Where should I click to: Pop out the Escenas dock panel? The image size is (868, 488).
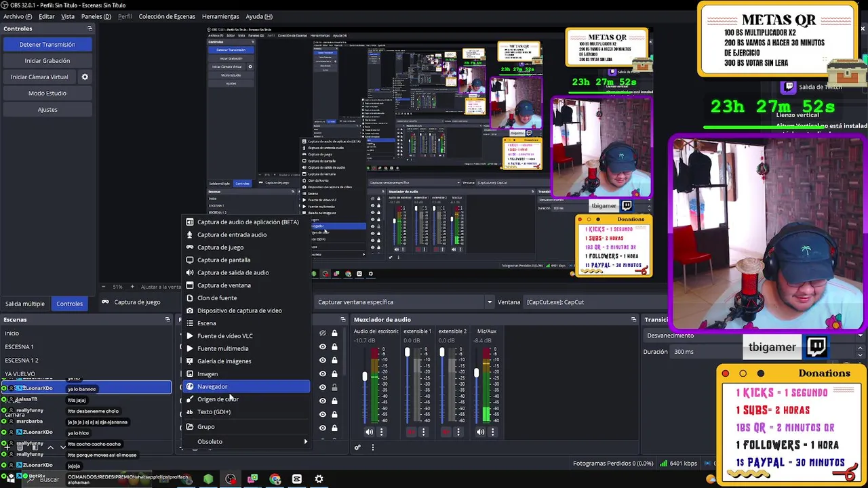[167, 319]
